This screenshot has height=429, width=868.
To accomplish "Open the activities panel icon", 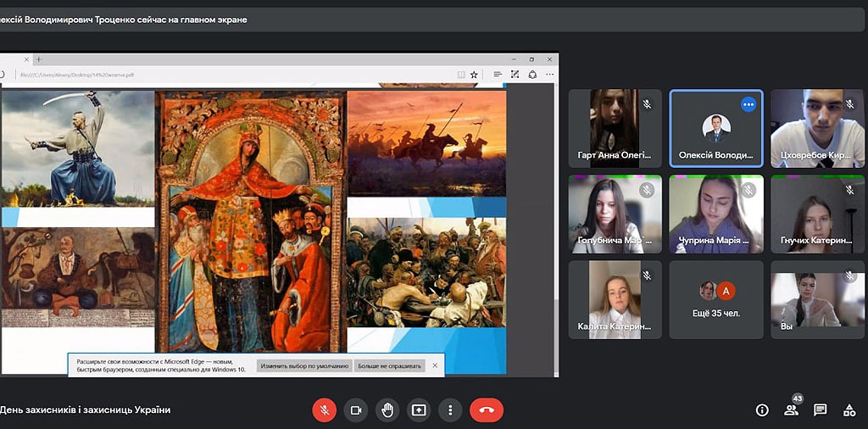I will [x=849, y=410].
